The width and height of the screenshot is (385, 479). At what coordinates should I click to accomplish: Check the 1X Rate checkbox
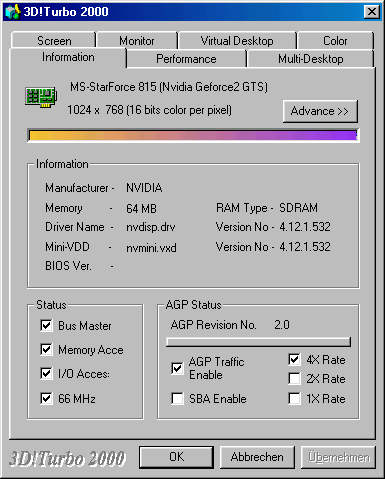pos(294,398)
